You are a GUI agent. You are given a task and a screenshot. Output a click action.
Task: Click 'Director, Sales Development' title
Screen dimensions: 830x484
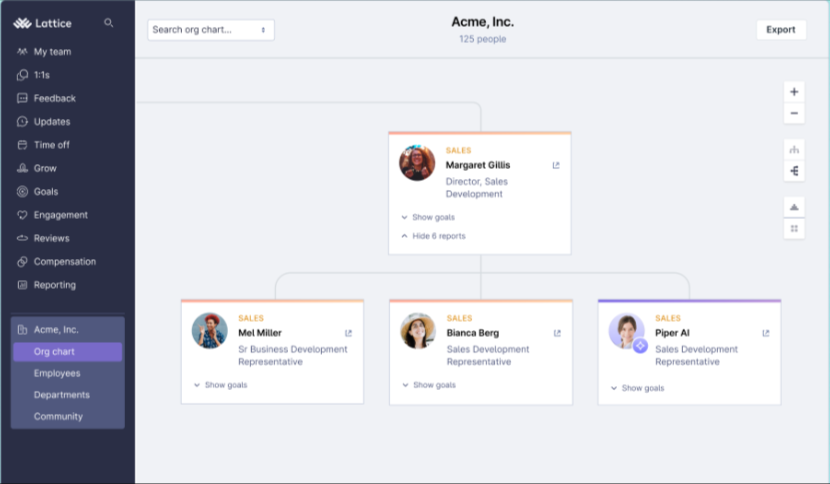[476, 188]
